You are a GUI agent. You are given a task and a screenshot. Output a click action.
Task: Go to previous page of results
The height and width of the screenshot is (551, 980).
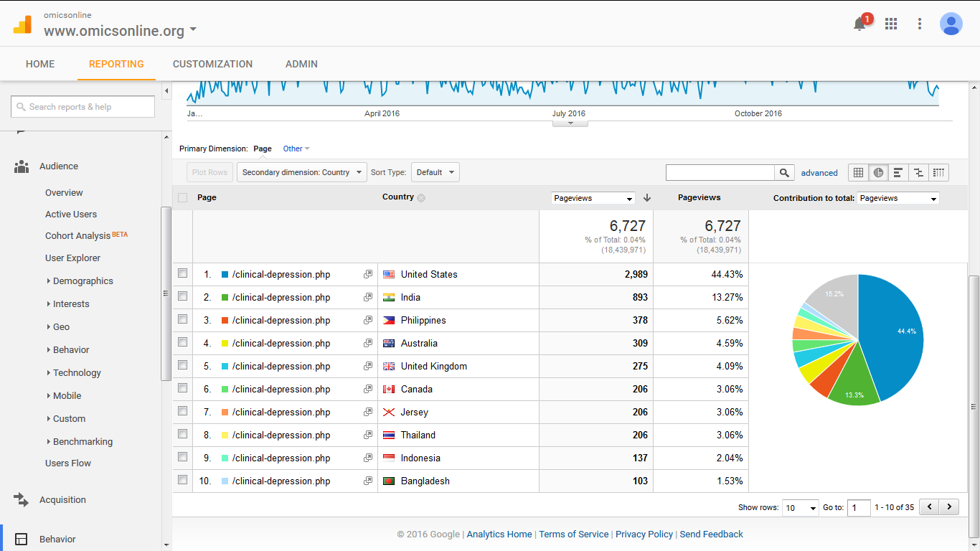[x=930, y=507]
